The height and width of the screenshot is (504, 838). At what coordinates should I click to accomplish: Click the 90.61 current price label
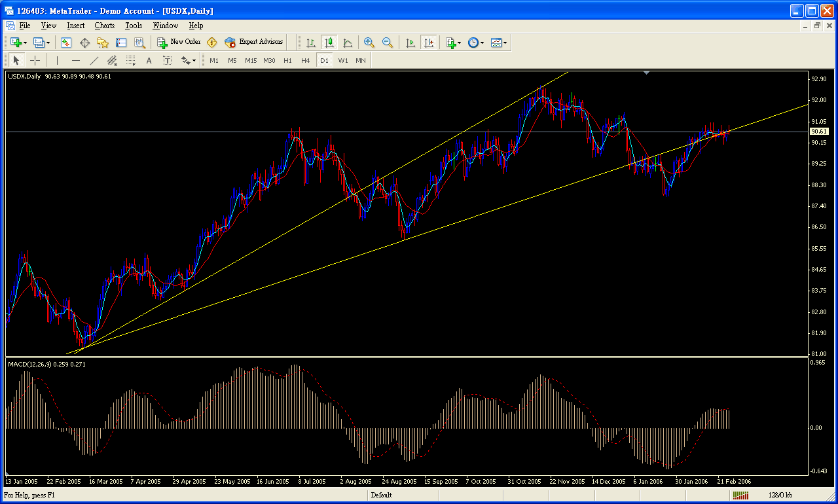(x=818, y=132)
